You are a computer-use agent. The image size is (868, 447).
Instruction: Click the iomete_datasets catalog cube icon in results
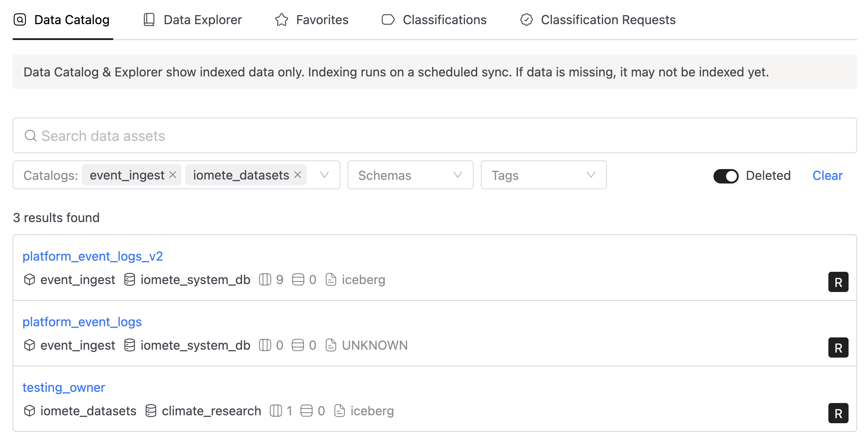click(30, 411)
